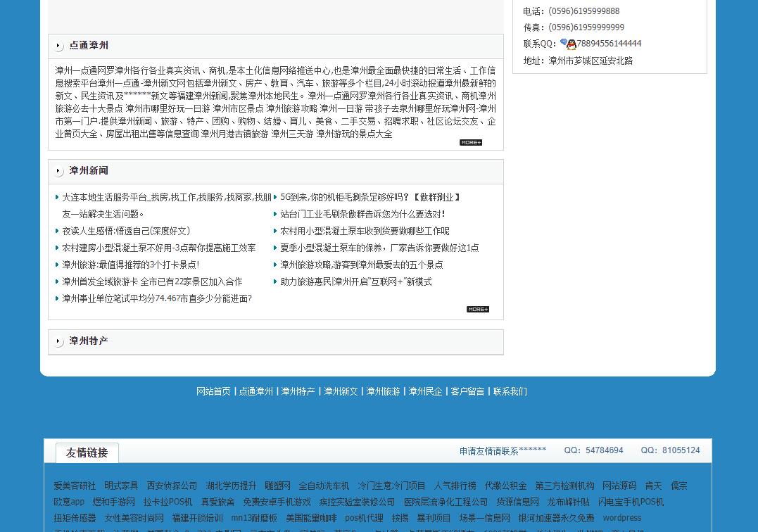Open 网站首页 in footer navigation
This screenshot has width=758, height=532.
[x=213, y=391]
